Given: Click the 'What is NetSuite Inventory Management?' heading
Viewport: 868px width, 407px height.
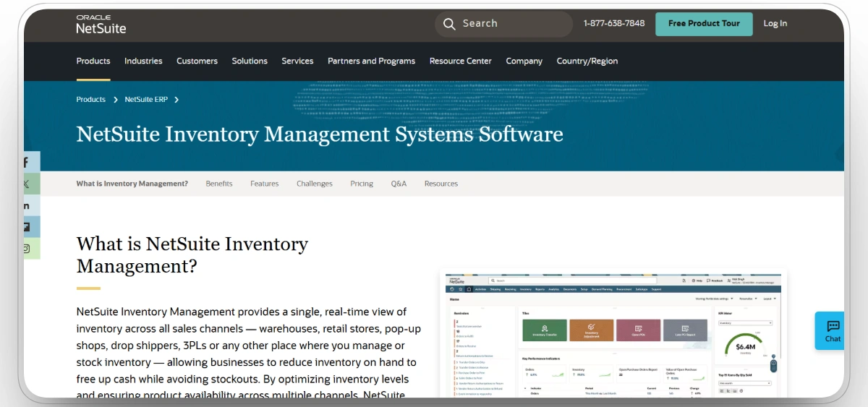Looking at the screenshot, I should pos(192,255).
